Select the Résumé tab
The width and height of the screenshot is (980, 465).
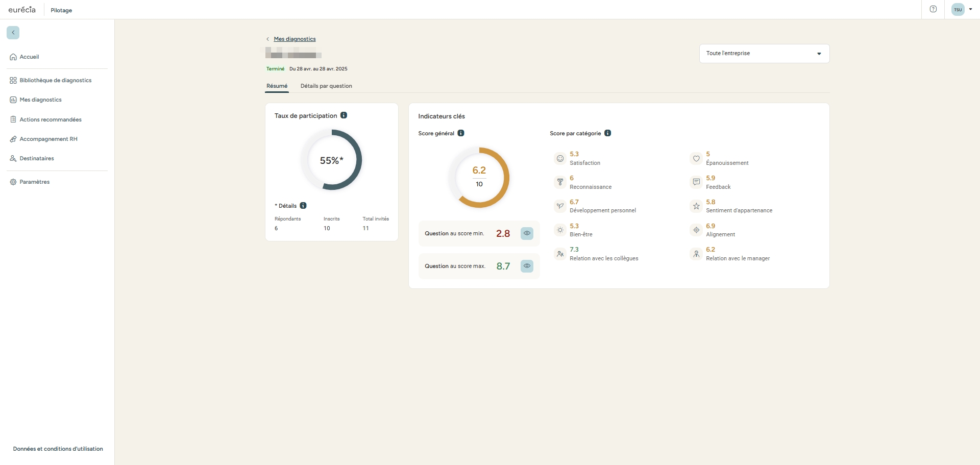tap(277, 86)
